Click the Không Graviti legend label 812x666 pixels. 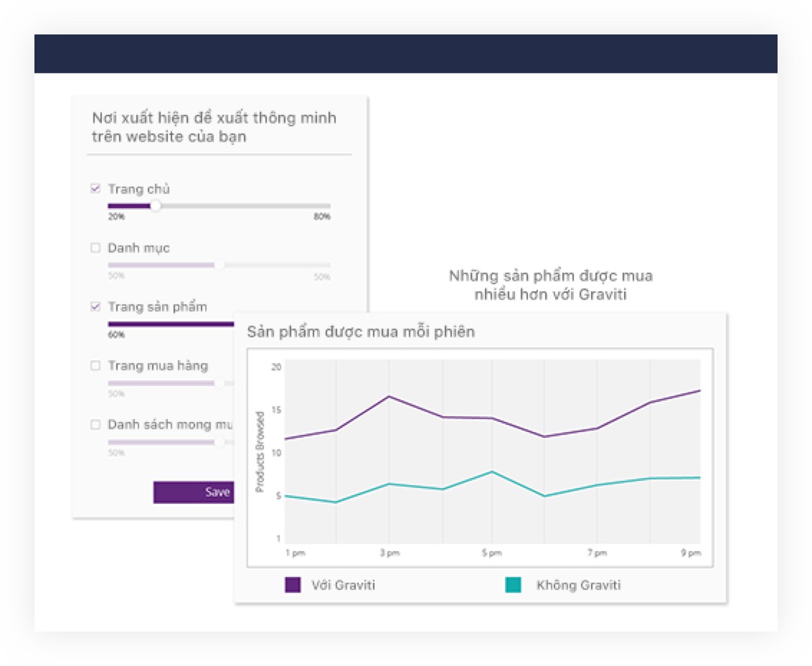[x=578, y=586]
